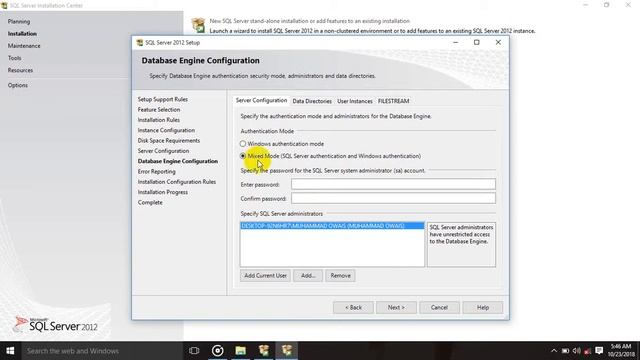Open the Windows Start menu
The width and height of the screenshot is (640, 360).
pyautogui.click(x=10, y=351)
